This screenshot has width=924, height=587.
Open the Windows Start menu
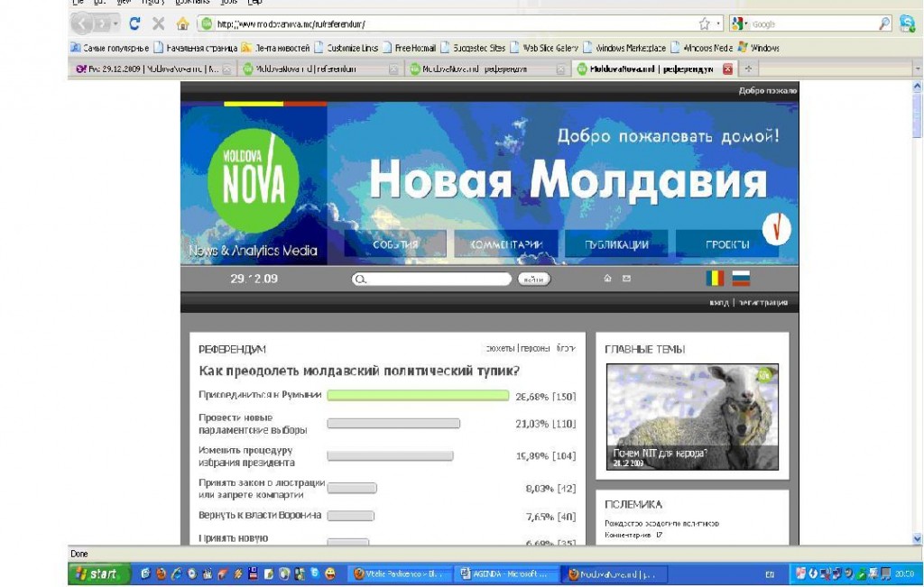[x=96, y=573]
